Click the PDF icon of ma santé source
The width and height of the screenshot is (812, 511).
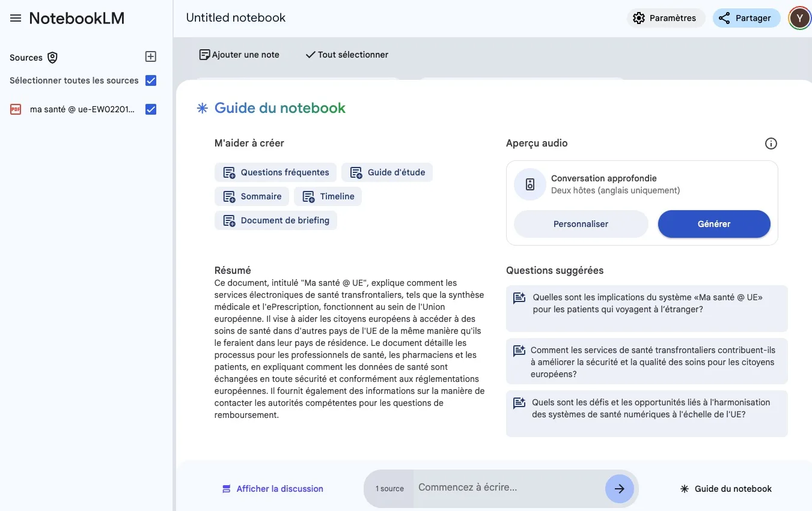pos(16,109)
